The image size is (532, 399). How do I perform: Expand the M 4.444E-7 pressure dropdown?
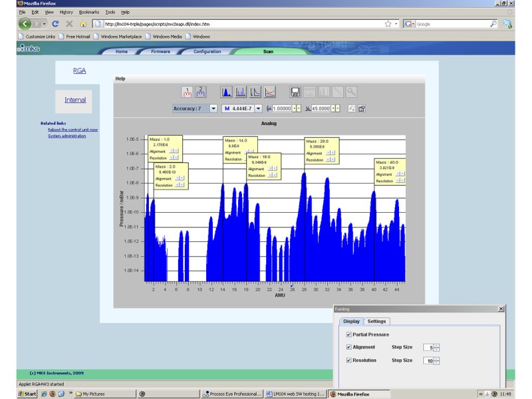(x=259, y=108)
